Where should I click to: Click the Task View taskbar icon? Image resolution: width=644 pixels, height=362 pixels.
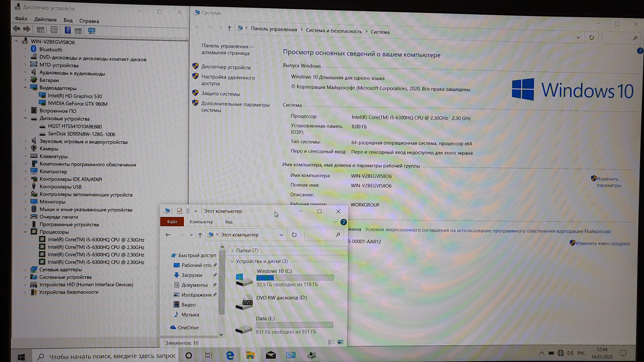click(x=208, y=355)
